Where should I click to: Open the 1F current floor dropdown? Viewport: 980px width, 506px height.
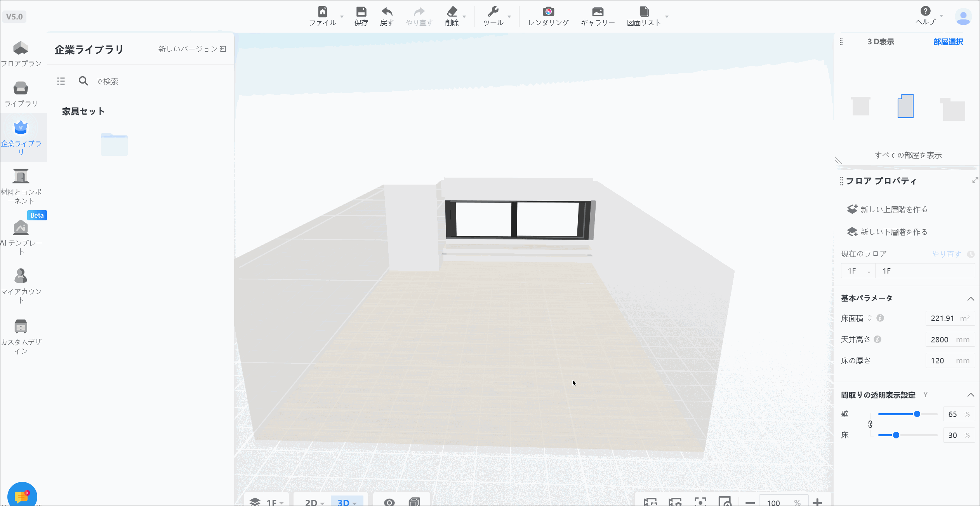tap(858, 271)
